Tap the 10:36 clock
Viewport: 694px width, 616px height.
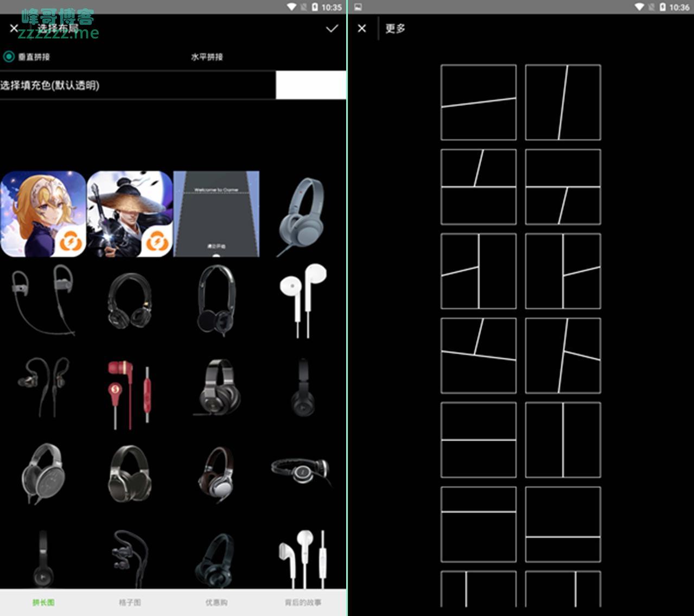(x=679, y=7)
